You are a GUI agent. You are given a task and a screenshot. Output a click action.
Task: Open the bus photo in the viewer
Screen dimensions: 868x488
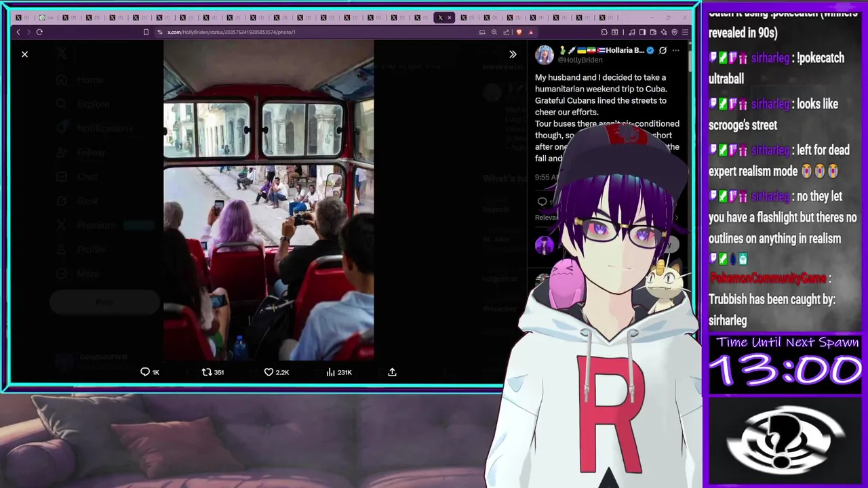(269, 201)
